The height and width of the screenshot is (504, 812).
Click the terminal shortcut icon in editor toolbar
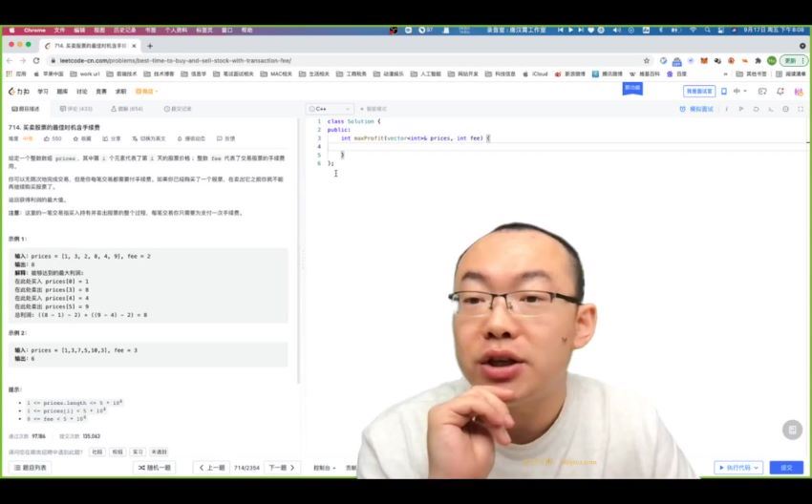tap(771, 109)
